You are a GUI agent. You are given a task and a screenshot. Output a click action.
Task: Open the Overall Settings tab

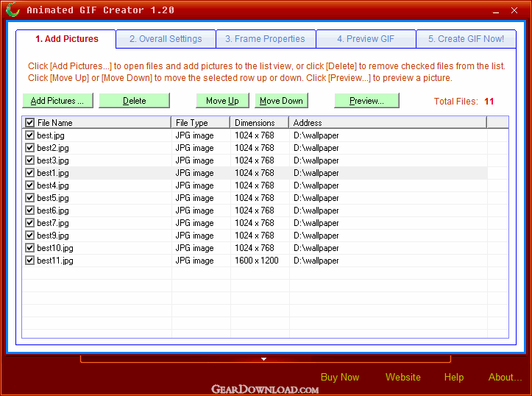click(166, 39)
